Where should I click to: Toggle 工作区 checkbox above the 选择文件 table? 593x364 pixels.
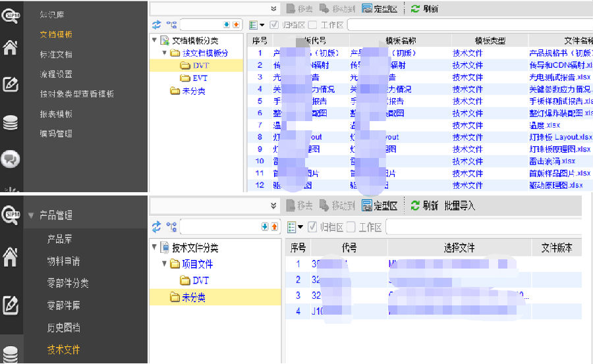pyautogui.click(x=351, y=227)
